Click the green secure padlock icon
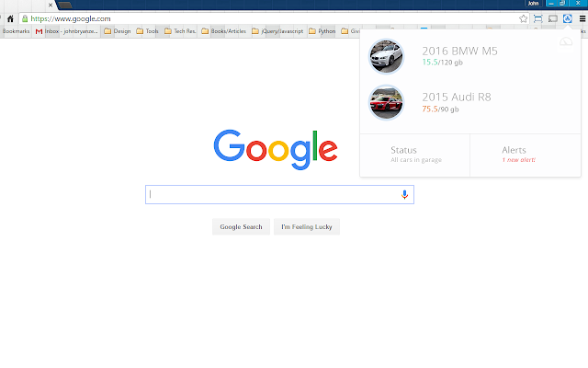The height and width of the screenshot is (368, 588). 25,18
